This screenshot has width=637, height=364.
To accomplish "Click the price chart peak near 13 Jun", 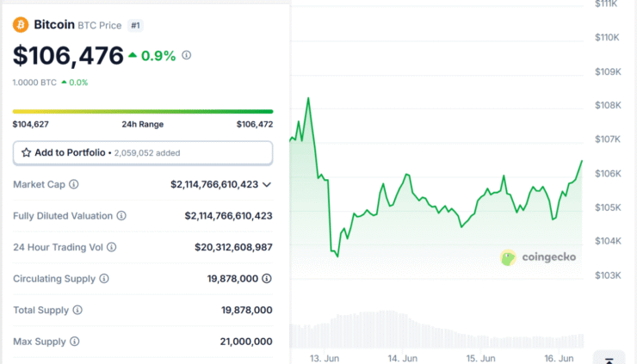I will [308, 98].
